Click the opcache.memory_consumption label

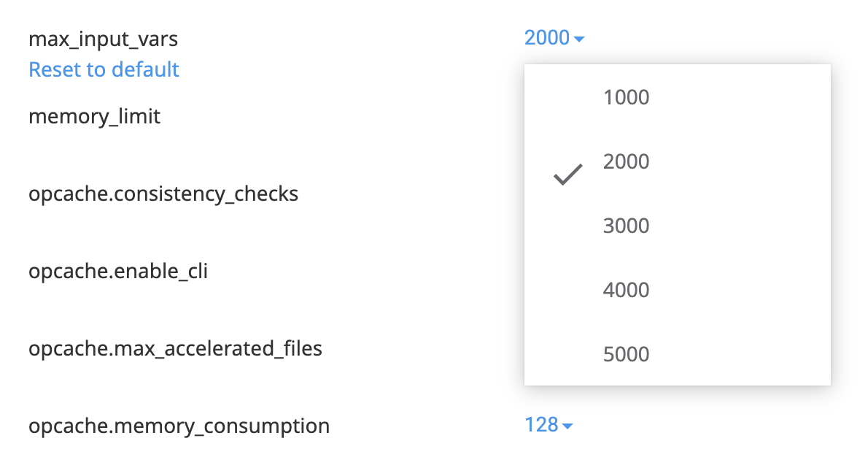click(178, 425)
